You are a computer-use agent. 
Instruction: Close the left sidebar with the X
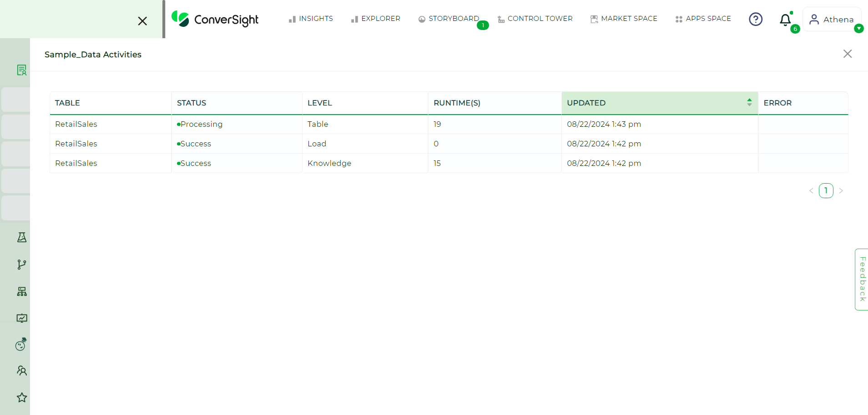pos(142,21)
